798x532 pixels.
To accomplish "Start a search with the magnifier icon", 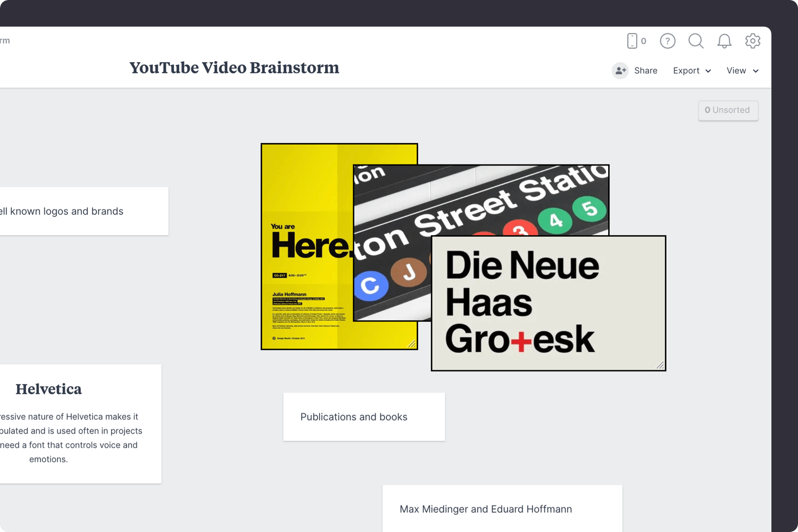I will coord(696,41).
